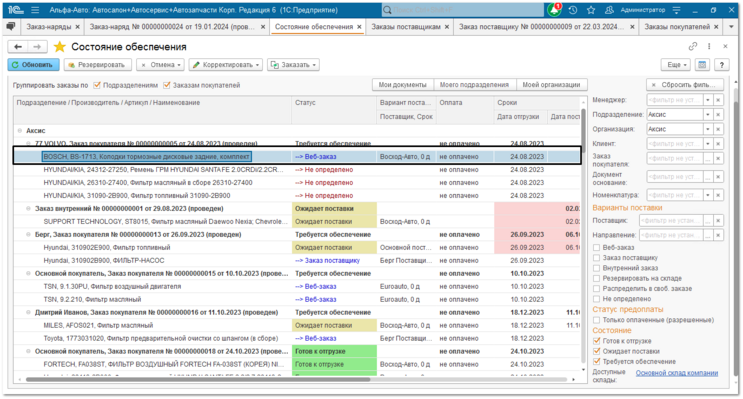Clear the Направление filter with its x

pos(718,235)
